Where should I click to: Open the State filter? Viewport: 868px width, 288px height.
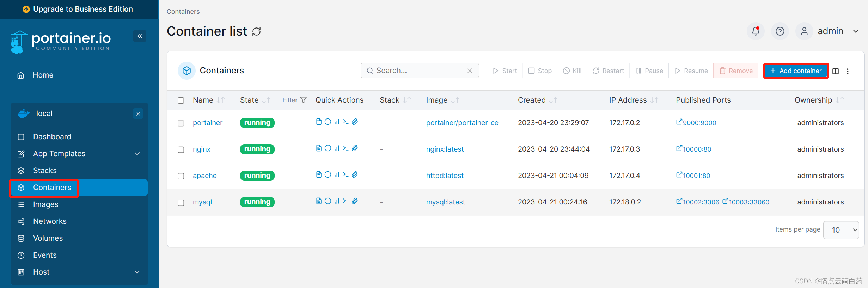point(294,100)
